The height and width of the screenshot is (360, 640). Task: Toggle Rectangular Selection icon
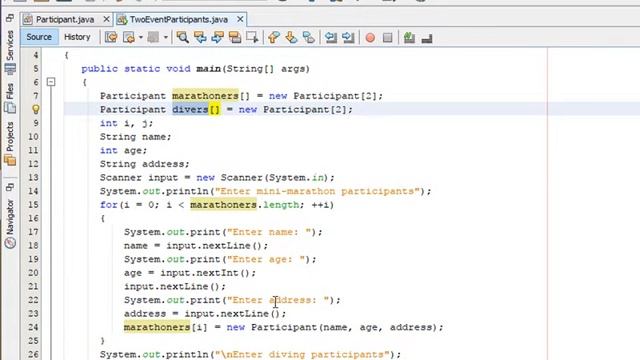(x=252, y=38)
